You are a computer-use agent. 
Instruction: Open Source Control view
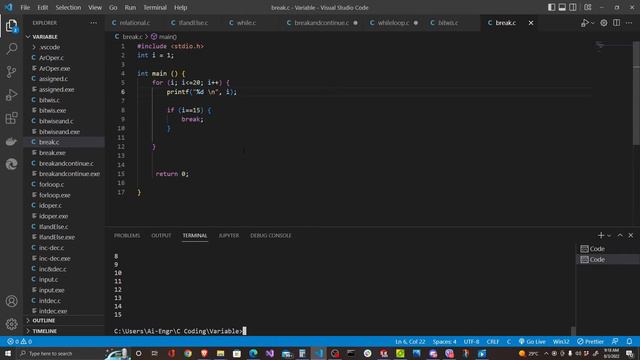click(x=11, y=72)
